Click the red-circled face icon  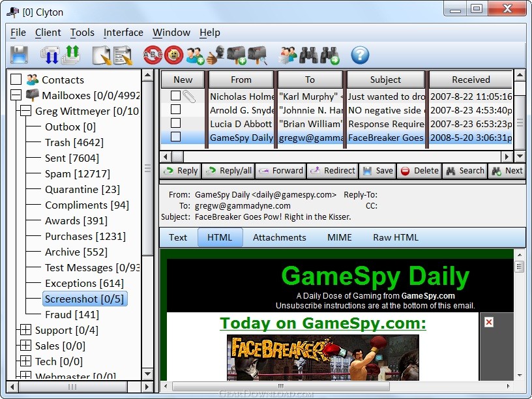[x=173, y=55]
